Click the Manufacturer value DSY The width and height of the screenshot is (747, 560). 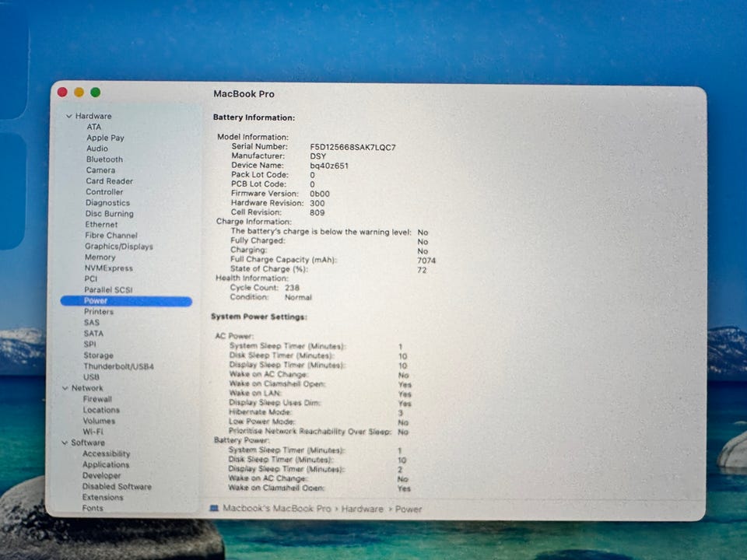(x=317, y=156)
